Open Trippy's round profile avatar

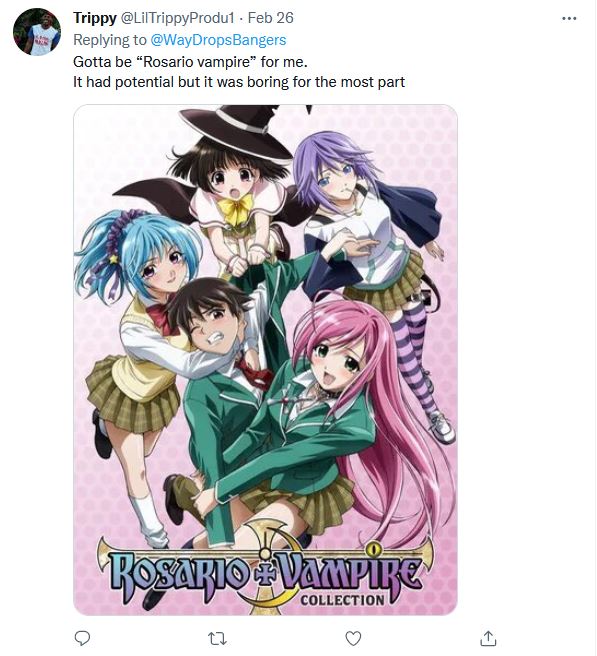point(37,32)
